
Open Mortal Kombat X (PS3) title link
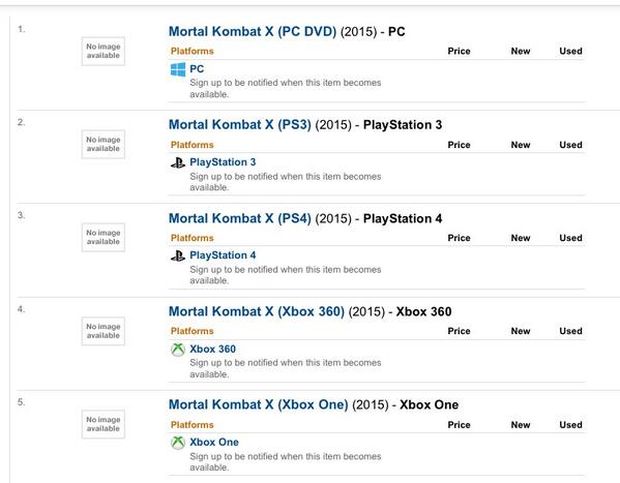pyautogui.click(x=240, y=124)
